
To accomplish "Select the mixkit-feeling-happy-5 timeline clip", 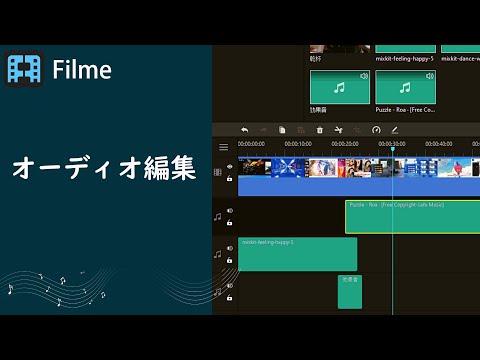I will pyautogui.click(x=297, y=254).
